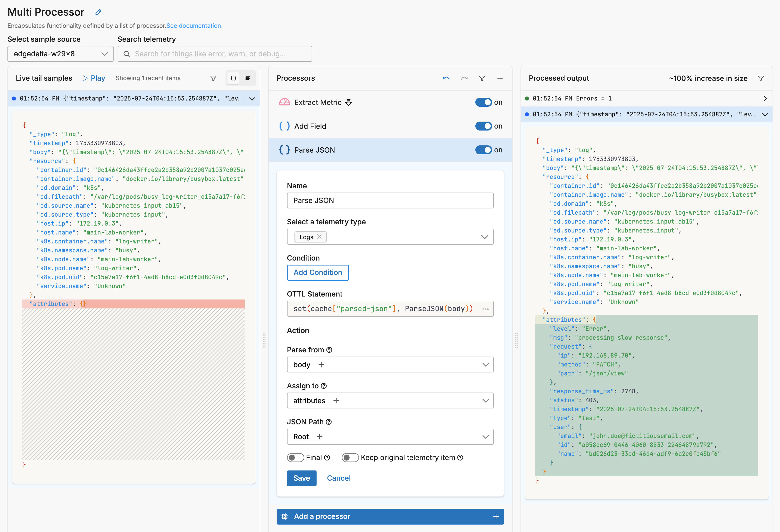Click the left panel resize handle
Image resolution: width=780 pixels, height=532 pixels.
coord(264,341)
